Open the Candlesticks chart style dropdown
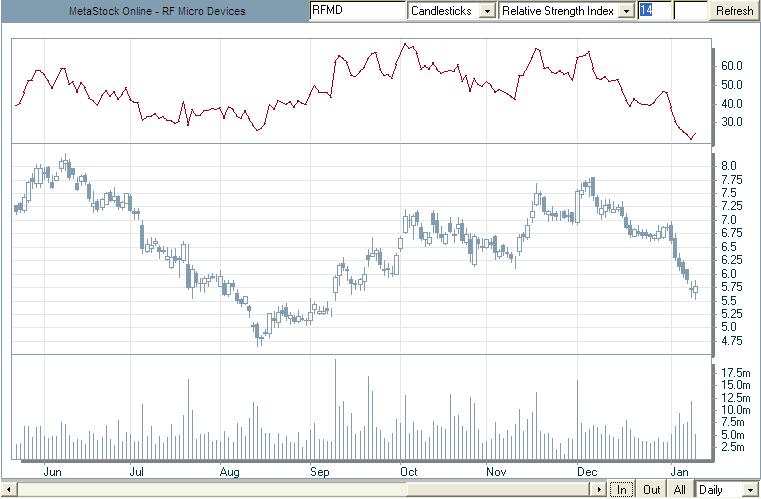Screen dimensions: 761x499 (487, 11)
